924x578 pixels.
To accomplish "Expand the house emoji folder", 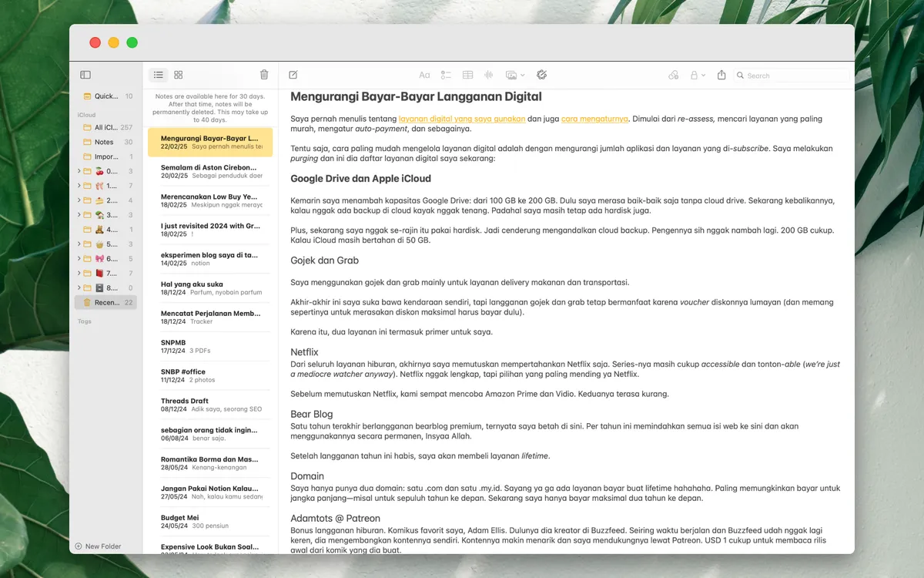I will 79,215.
